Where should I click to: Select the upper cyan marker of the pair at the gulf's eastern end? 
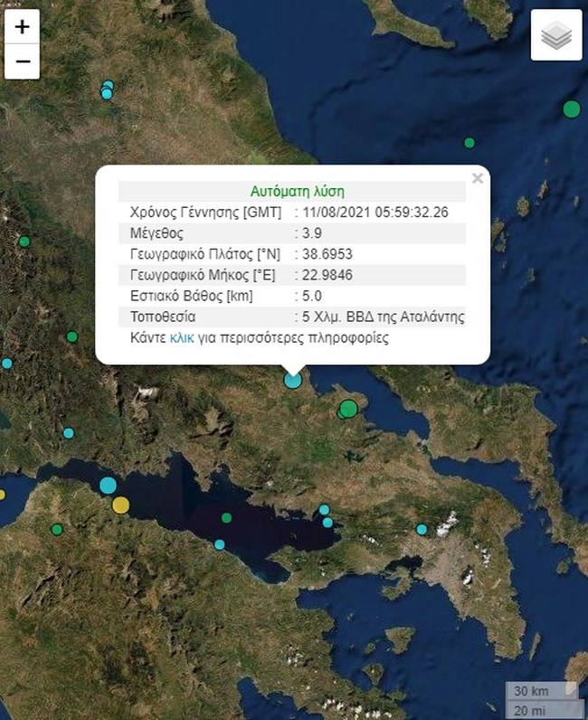[325, 509]
